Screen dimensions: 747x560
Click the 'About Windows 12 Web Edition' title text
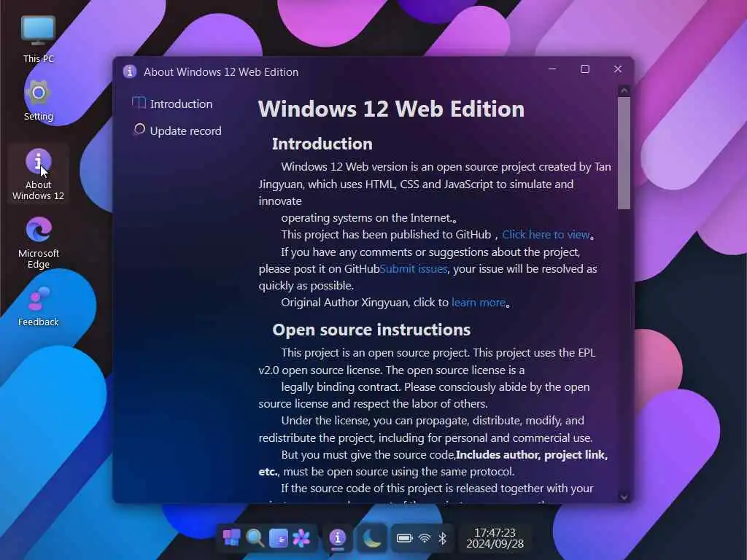(x=221, y=72)
